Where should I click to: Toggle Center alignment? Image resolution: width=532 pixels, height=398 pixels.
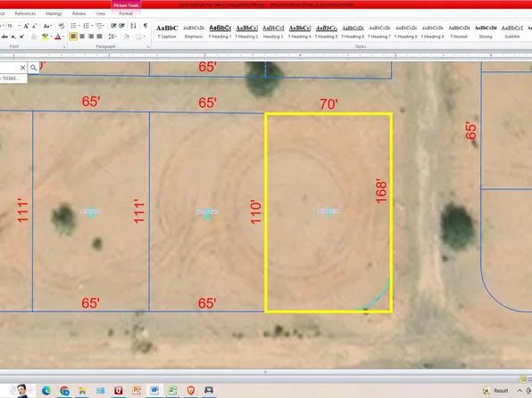[82, 37]
